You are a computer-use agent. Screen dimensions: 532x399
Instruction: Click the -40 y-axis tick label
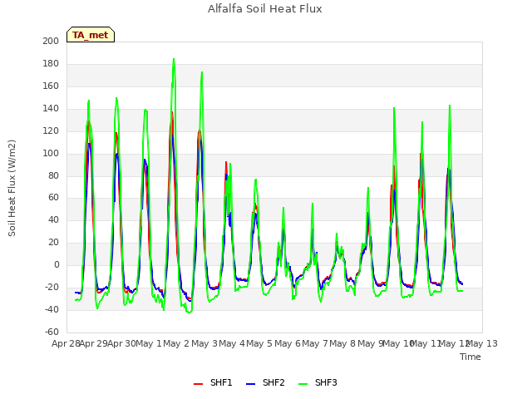tap(52, 309)
